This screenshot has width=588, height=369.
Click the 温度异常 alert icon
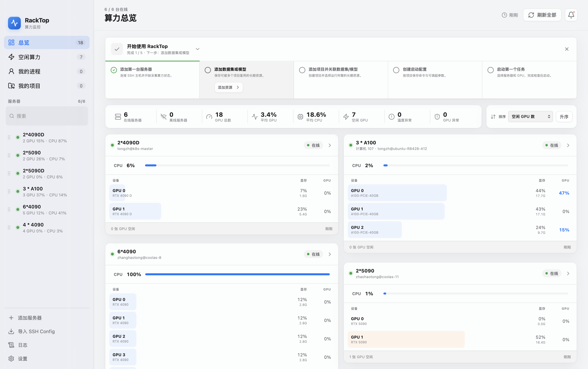pyautogui.click(x=392, y=117)
